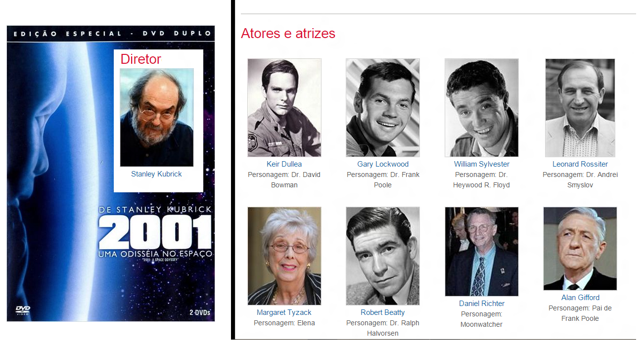This screenshot has height=351, width=644.
Task: Open the director's portrait photo
Action: pyautogui.click(x=157, y=118)
